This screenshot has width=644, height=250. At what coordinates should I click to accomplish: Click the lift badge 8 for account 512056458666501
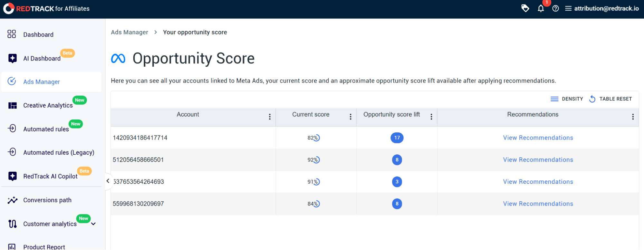click(x=397, y=160)
